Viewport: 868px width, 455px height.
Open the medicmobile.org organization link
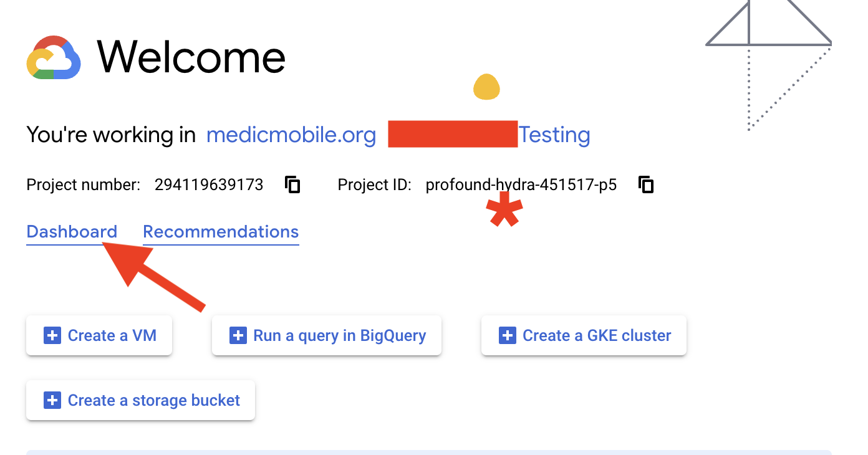291,135
